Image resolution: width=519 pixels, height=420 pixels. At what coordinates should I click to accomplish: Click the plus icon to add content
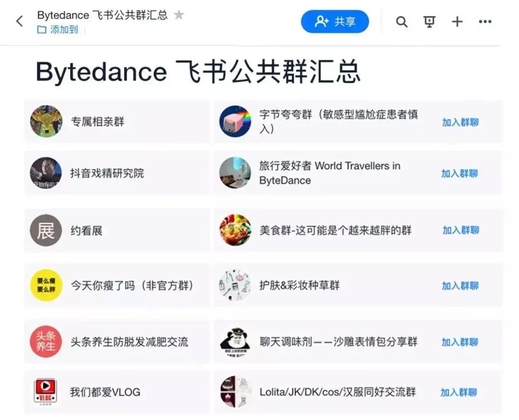point(457,22)
